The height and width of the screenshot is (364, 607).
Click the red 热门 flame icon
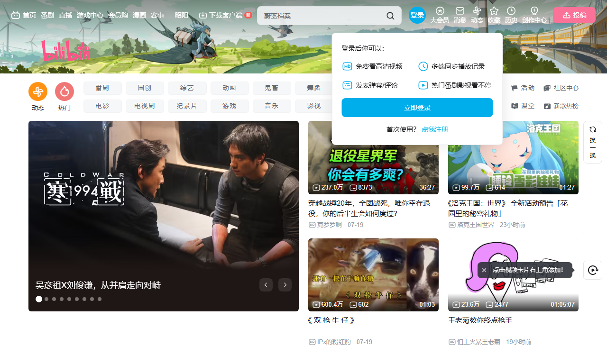pos(64,91)
